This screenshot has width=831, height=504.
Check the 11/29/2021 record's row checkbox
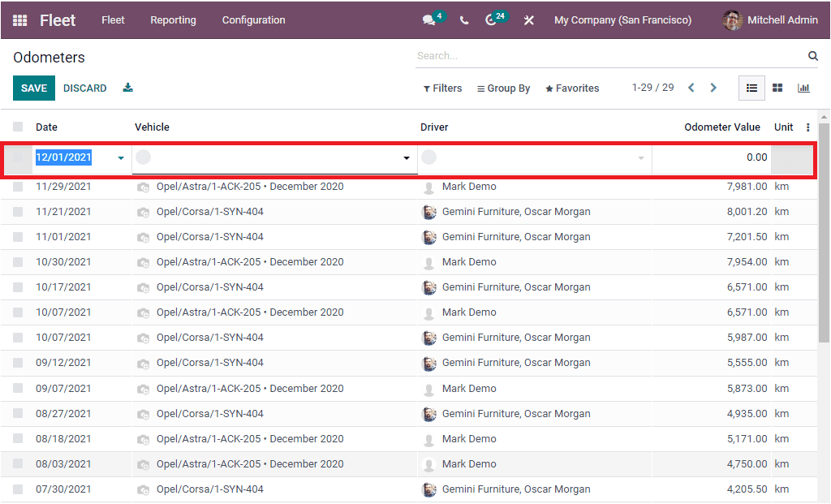coord(18,186)
